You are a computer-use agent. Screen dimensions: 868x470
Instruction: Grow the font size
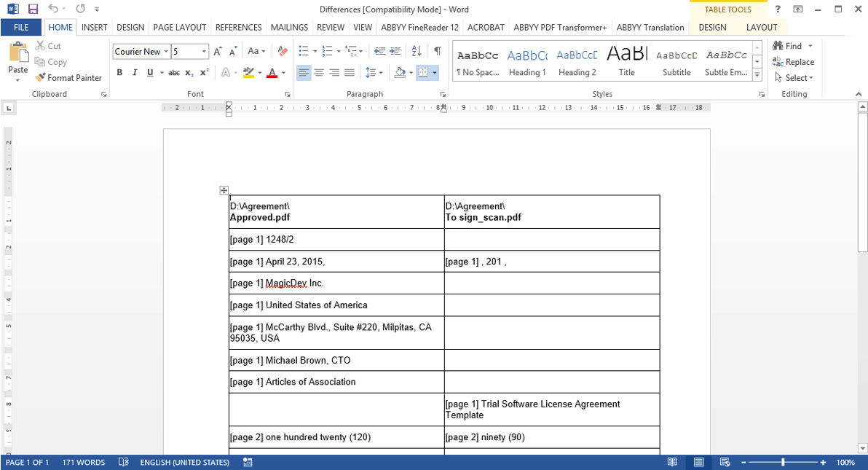(218, 52)
